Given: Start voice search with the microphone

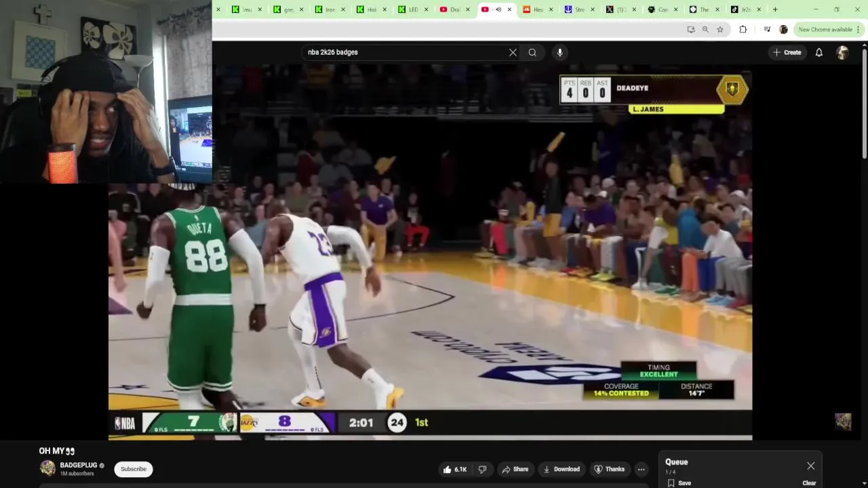Looking at the screenshot, I should [x=559, y=52].
